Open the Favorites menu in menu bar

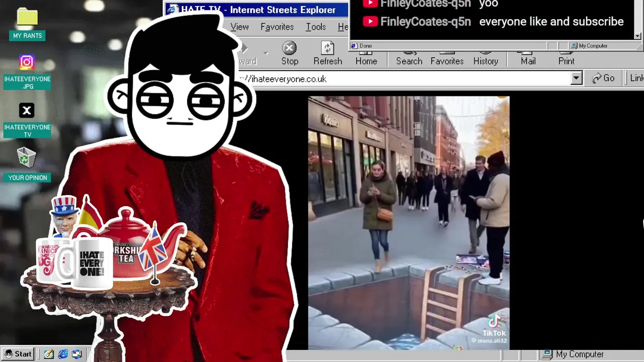pos(277,27)
